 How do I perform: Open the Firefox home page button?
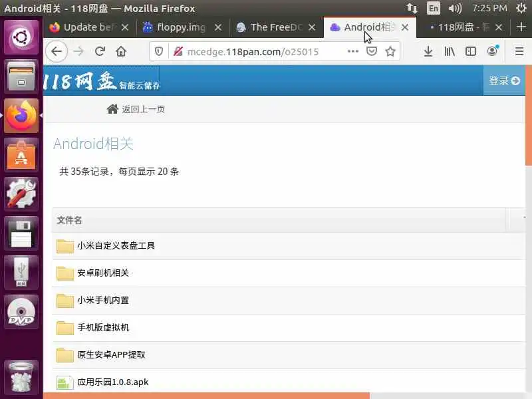click(x=121, y=52)
